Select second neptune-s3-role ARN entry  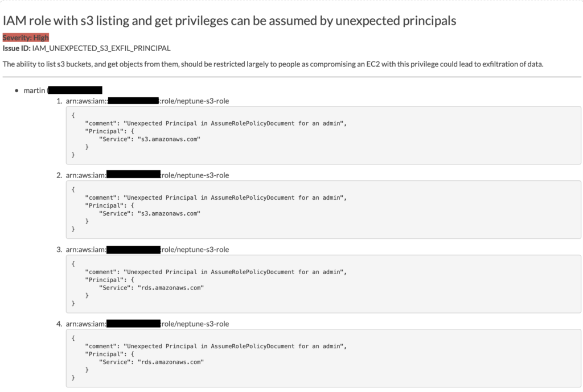pyautogui.click(x=147, y=175)
